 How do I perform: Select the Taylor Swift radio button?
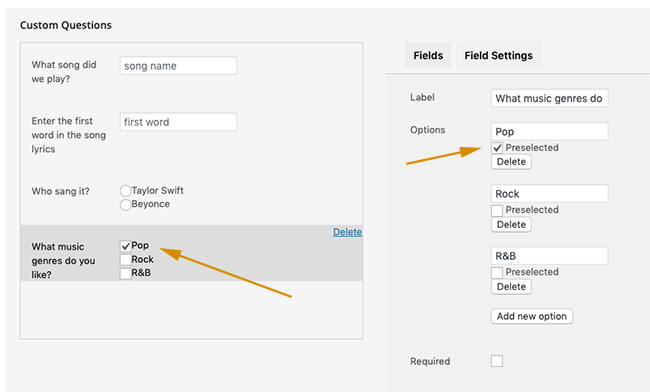tap(125, 191)
